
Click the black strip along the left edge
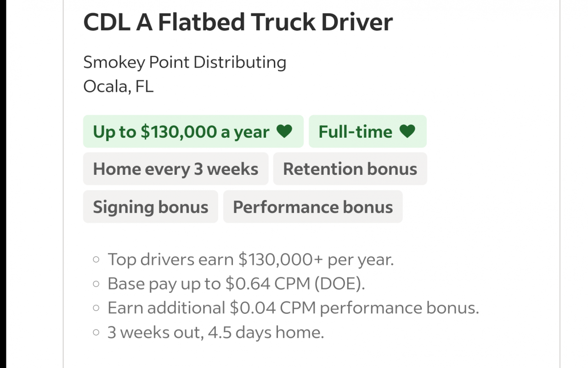(x=3, y=184)
